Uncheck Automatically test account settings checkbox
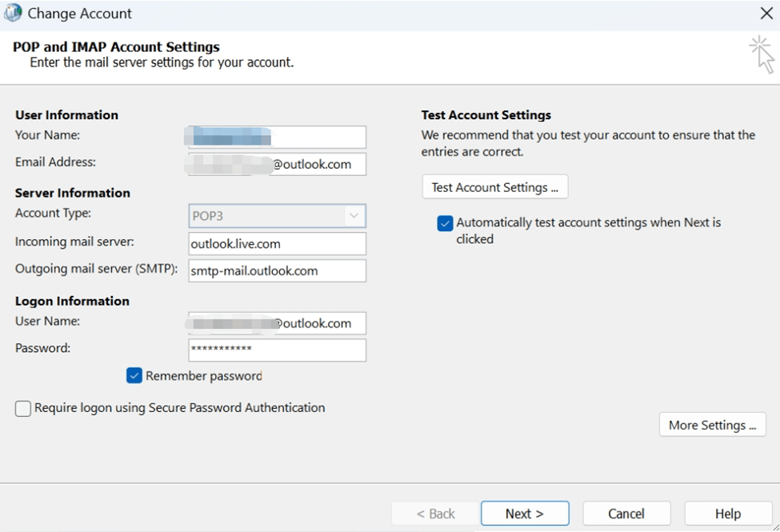 (445, 223)
